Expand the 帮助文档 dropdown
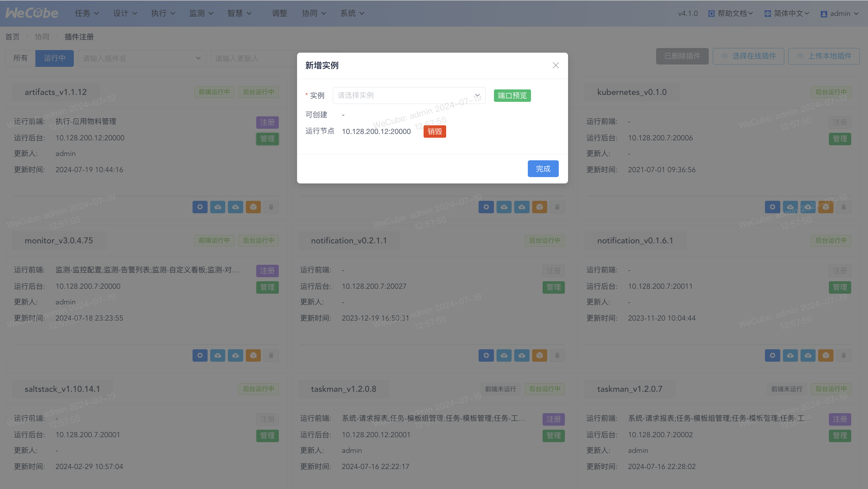The height and width of the screenshot is (489, 868). [730, 14]
